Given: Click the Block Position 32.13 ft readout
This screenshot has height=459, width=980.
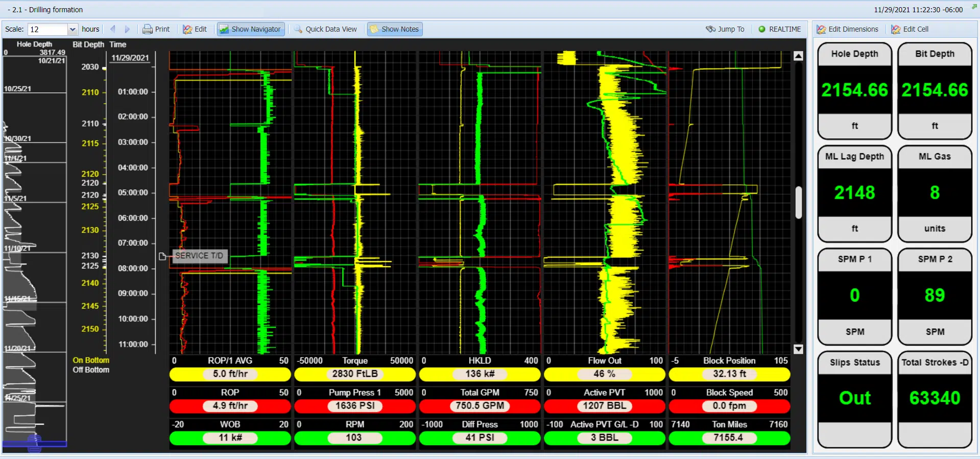Looking at the screenshot, I should pyautogui.click(x=729, y=374).
